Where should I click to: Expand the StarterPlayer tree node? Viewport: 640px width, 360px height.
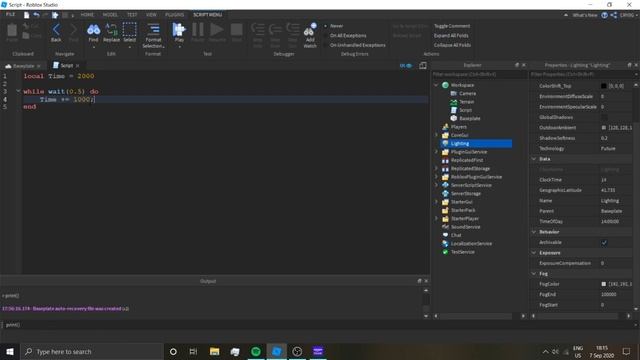point(436,218)
